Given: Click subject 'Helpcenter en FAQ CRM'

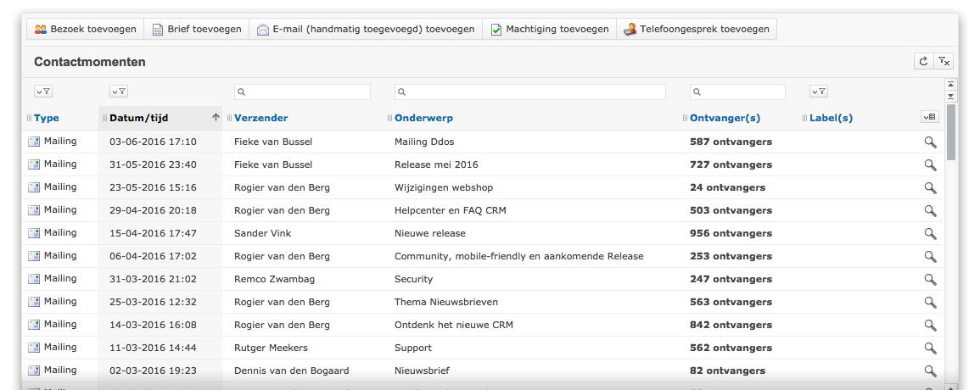Looking at the screenshot, I should click(x=450, y=210).
